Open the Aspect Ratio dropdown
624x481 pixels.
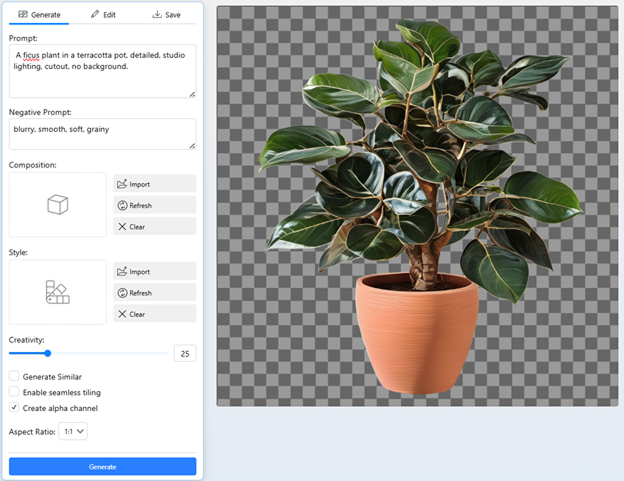point(74,431)
